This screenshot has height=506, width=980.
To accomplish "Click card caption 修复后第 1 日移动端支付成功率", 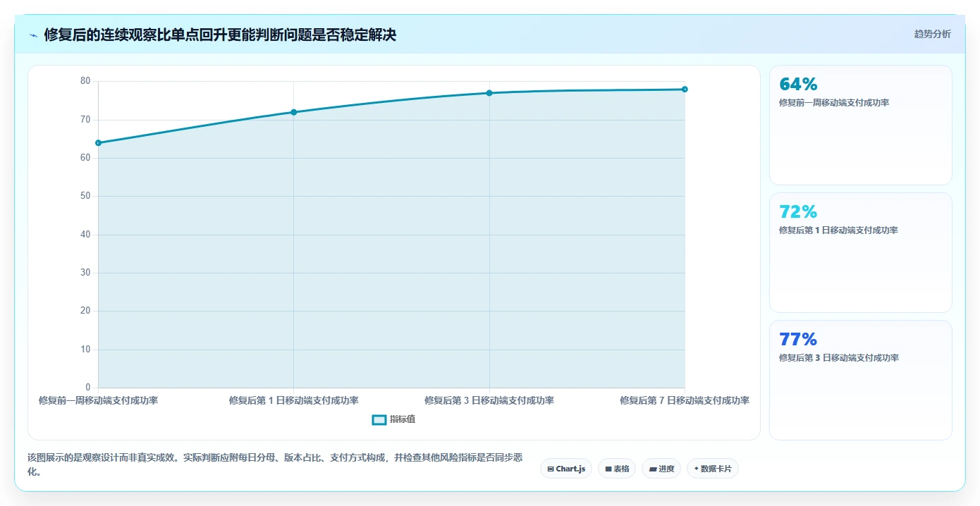I will click(x=838, y=230).
